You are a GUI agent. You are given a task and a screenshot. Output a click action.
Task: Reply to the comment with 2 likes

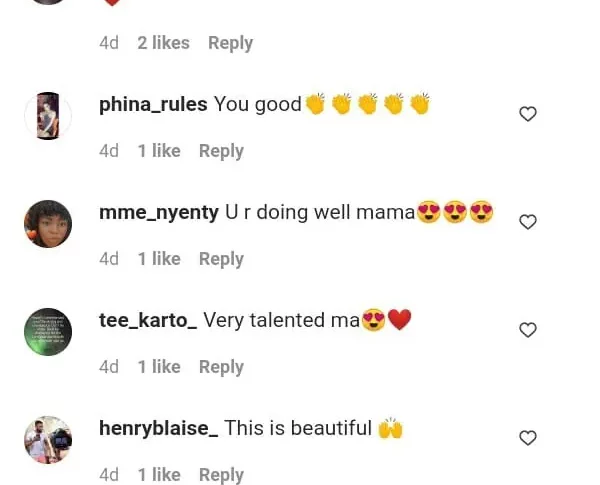pos(230,43)
